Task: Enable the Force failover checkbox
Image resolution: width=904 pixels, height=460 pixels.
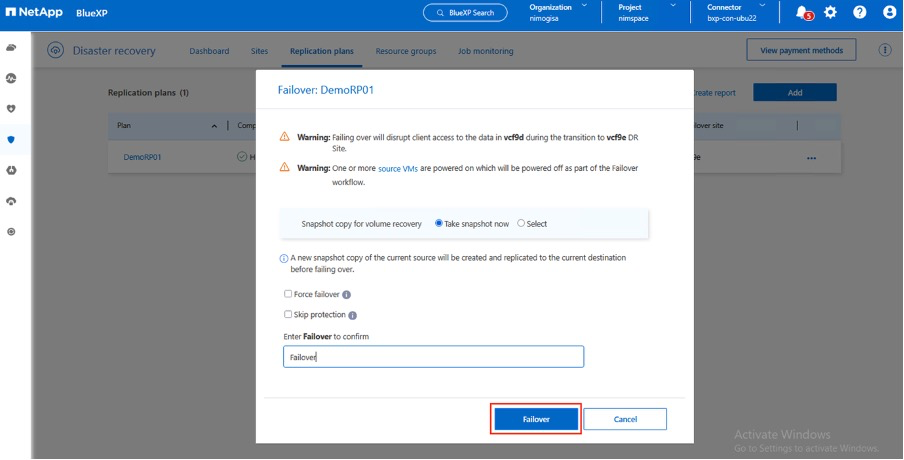Action: [x=288, y=295]
